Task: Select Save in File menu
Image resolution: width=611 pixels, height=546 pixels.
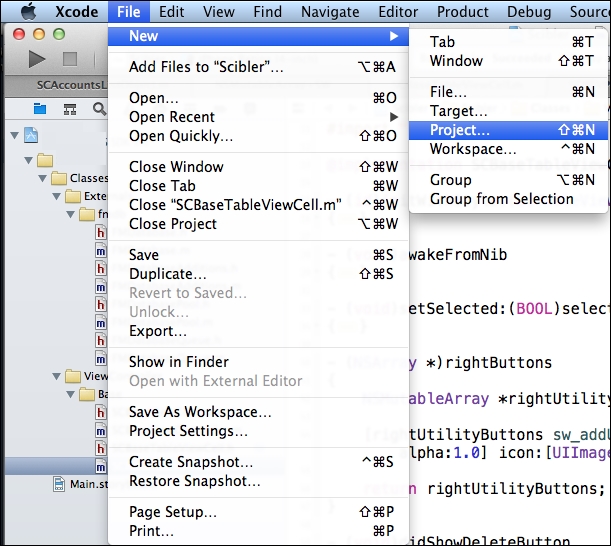Action: click(258, 255)
